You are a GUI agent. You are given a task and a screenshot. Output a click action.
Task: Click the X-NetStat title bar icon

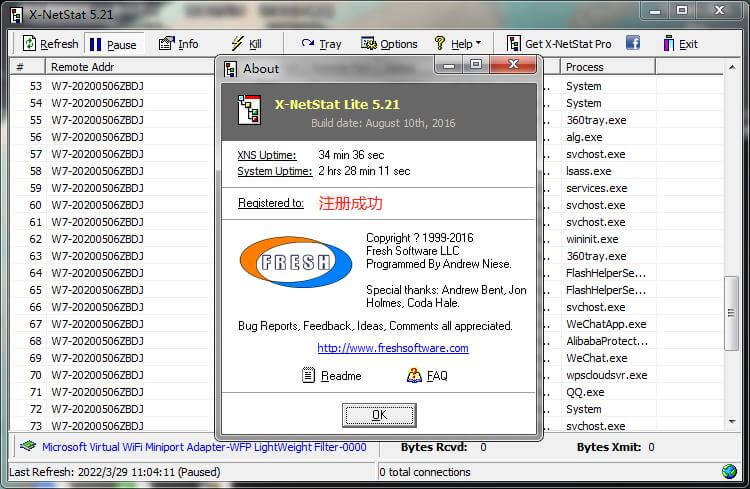click(x=17, y=15)
